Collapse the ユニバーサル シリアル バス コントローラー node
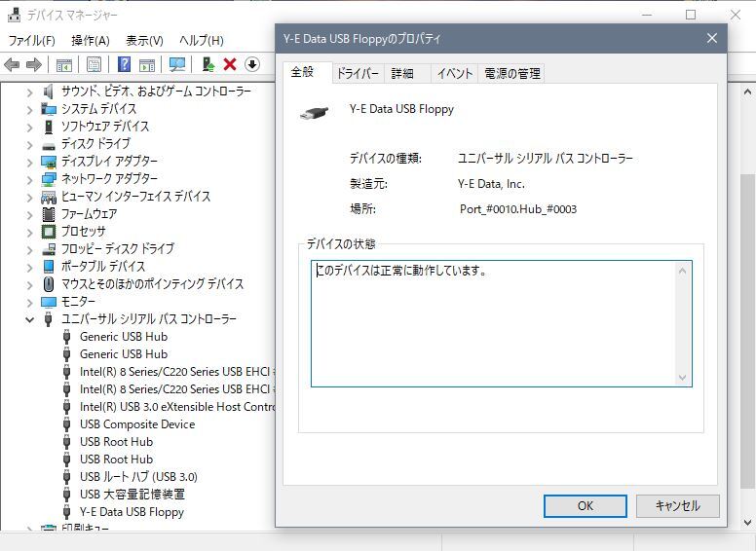756x551 pixels. 30,319
